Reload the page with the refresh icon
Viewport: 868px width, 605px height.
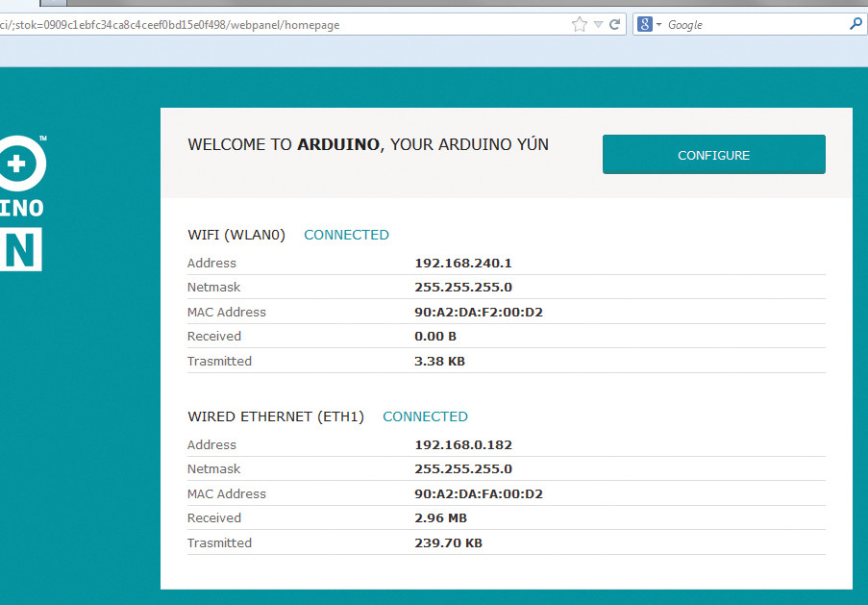pyautogui.click(x=614, y=24)
